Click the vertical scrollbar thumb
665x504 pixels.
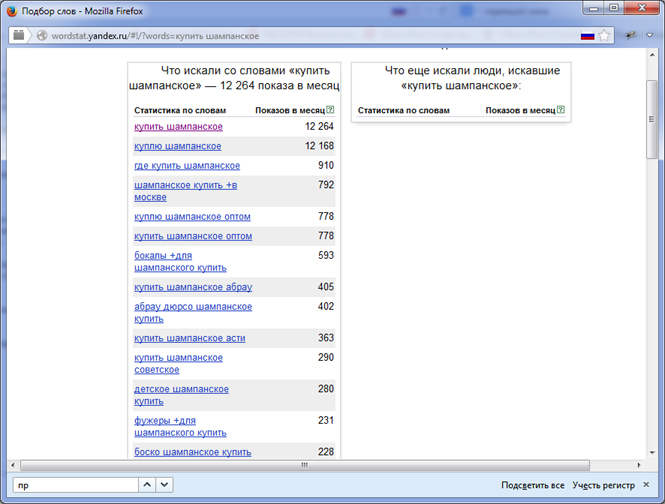point(651,119)
